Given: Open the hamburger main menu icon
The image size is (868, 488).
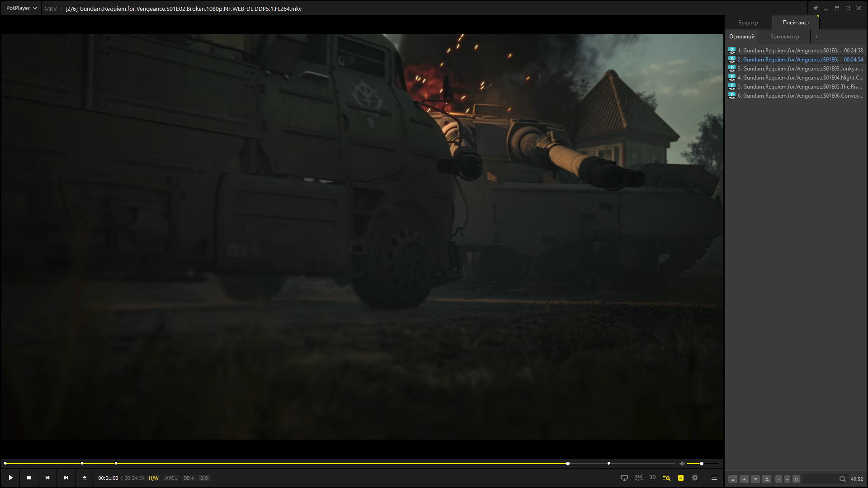Looking at the screenshot, I should 714,478.
